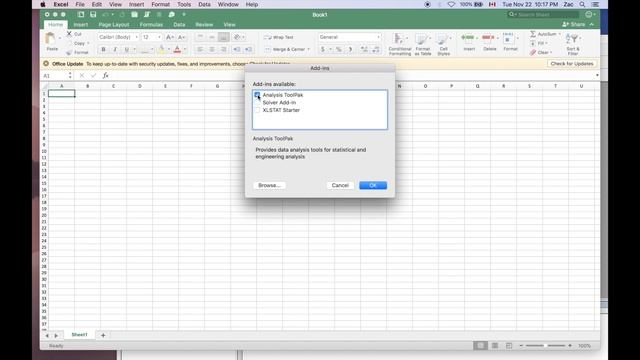Enable the Solver Add-in checkbox

[257, 102]
